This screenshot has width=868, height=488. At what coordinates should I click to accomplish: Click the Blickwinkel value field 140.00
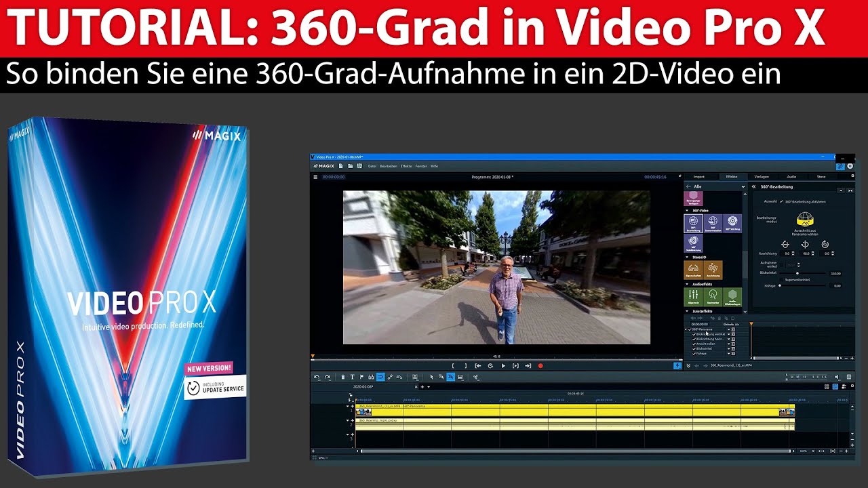click(835, 273)
